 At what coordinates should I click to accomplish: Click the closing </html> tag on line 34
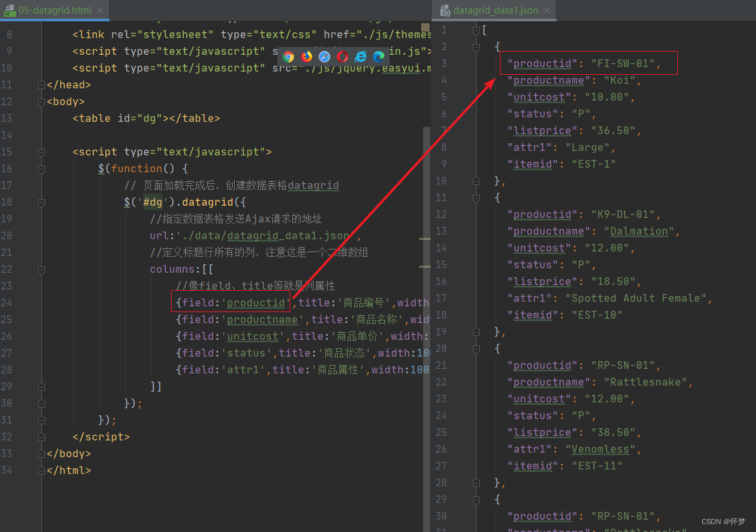(69, 470)
